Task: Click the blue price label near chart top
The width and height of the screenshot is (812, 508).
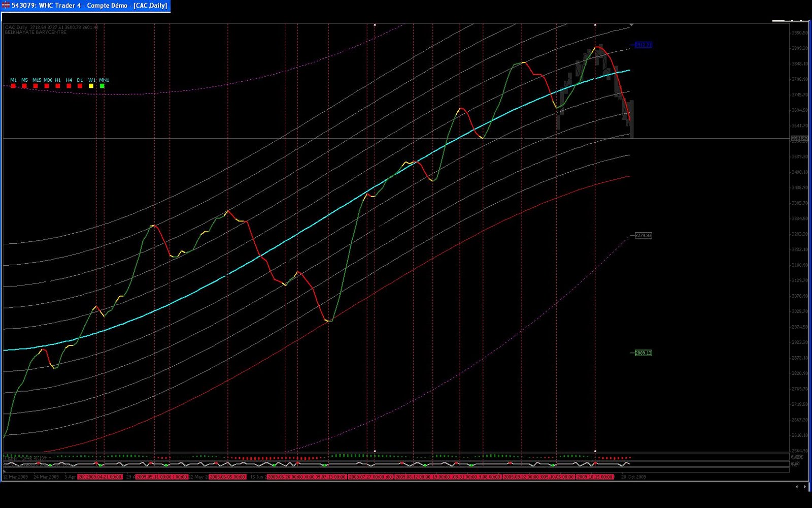Action: tap(643, 45)
